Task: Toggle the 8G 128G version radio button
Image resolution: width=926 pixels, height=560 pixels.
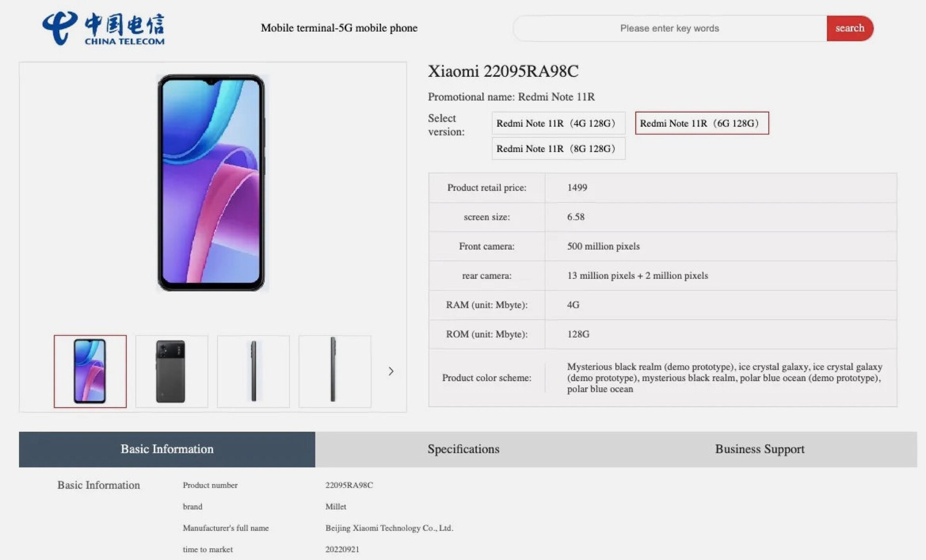Action: (x=556, y=148)
